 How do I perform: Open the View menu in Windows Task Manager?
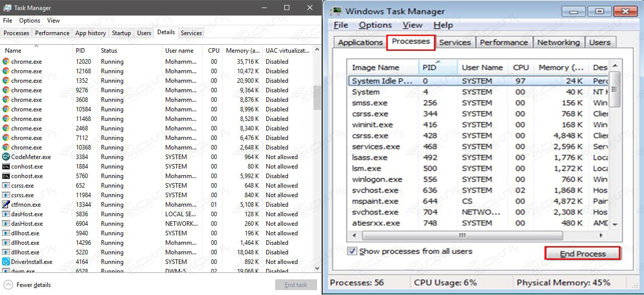tap(412, 25)
